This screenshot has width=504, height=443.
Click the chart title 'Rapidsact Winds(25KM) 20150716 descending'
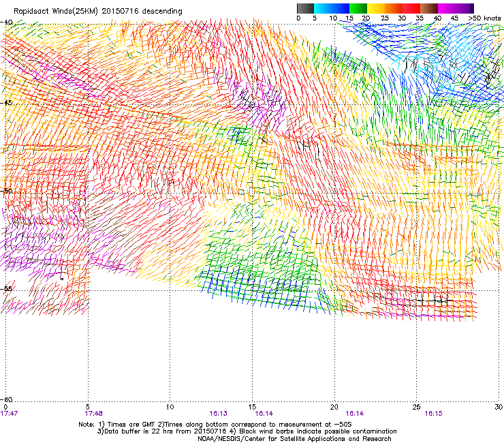tap(98, 12)
